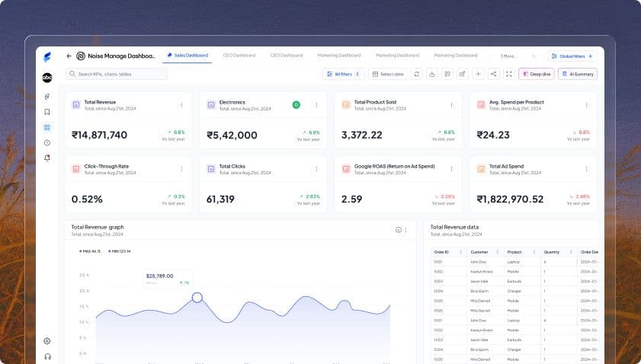
Task: Click the Avg. Spend per Product card icon
Action: click(481, 105)
